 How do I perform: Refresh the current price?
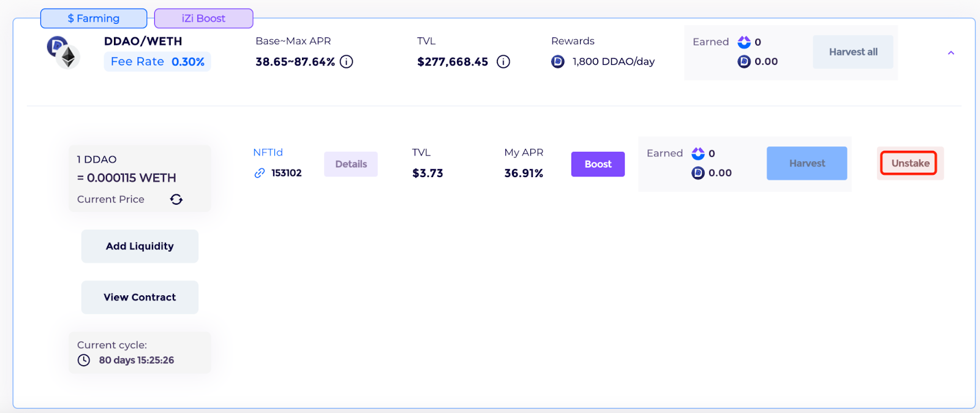(x=176, y=199)
